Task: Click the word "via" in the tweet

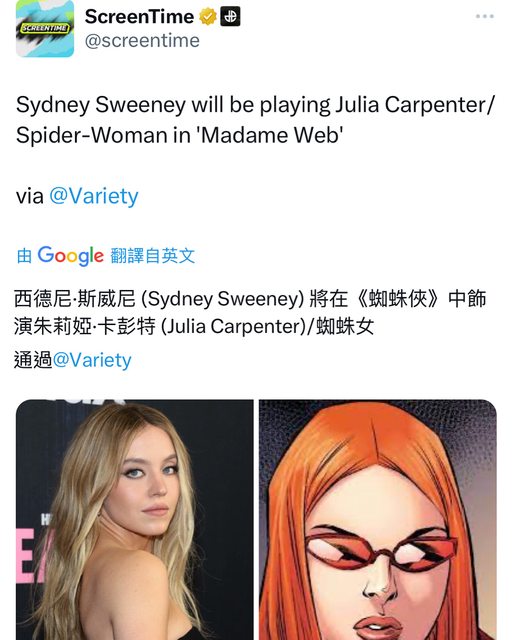Action: coord(30,196)
